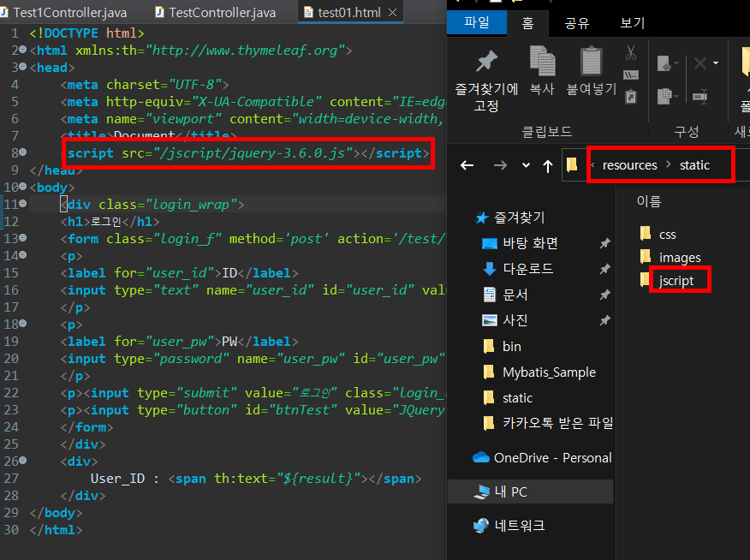
Task: Select static folder in navigation pane
Action: pyautogui.click(x=508, y=398)
